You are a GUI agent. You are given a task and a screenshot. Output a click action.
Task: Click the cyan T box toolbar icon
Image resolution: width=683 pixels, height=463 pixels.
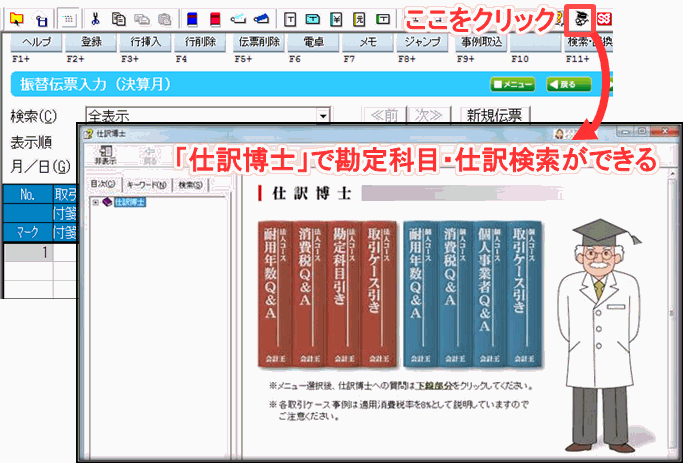point(313,19)
